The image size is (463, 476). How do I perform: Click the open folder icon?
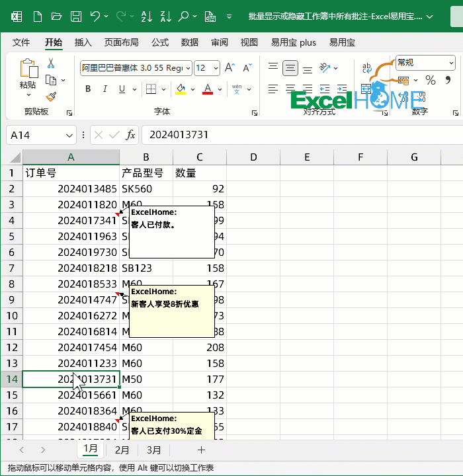coord(56,16)
